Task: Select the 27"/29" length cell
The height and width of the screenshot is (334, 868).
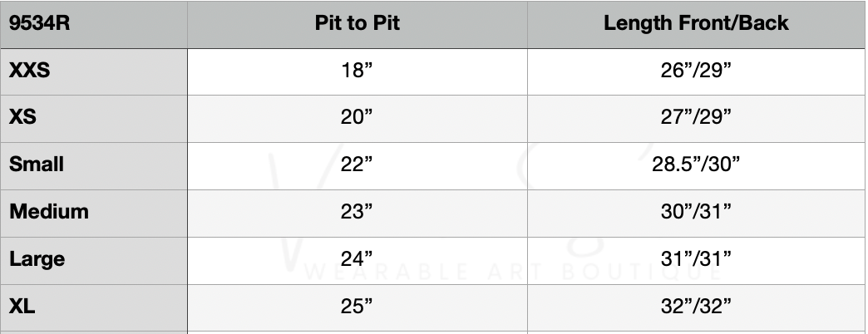Action: tap(696, 117)
